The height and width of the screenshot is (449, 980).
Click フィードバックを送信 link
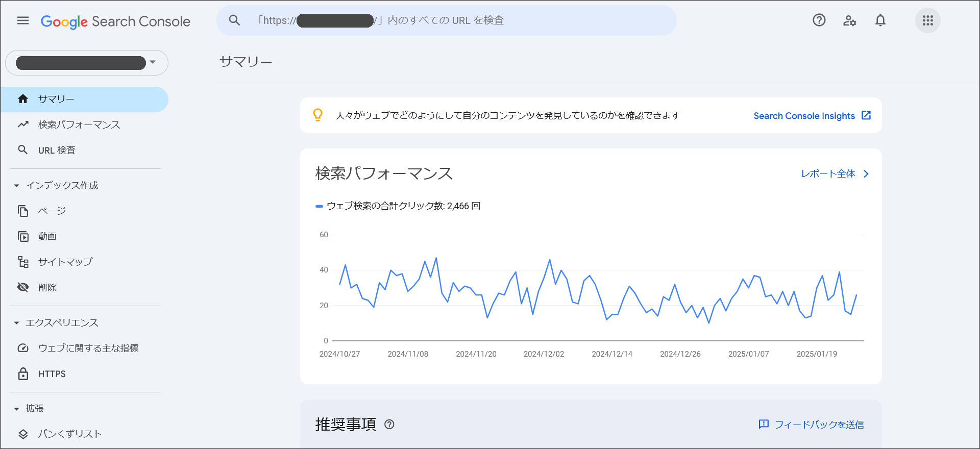point(819,425)
